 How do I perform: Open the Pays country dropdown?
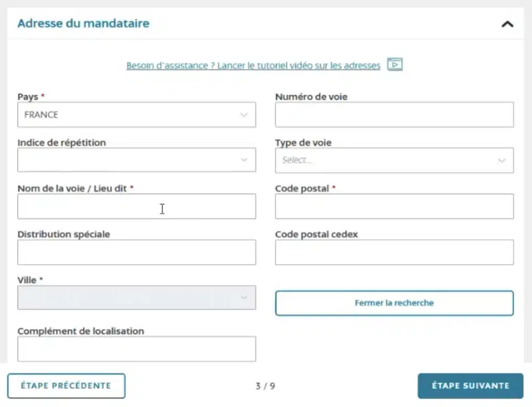137,114
